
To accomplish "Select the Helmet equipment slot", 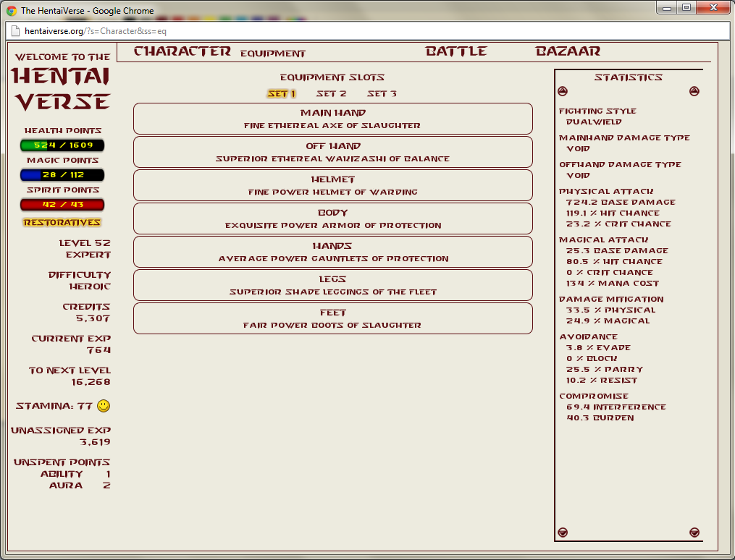I will click(x=333, y=185).
